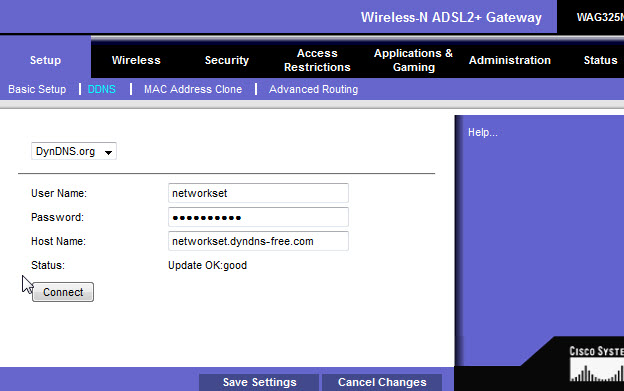Click the dropdown arrow beside DynDNS.org
This screenshot has width=624, height=391.
[108, 152]
